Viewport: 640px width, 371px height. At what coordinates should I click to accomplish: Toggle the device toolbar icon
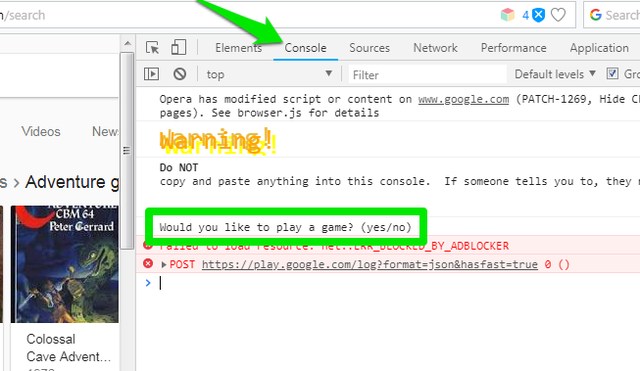click(x=178, y=47)
